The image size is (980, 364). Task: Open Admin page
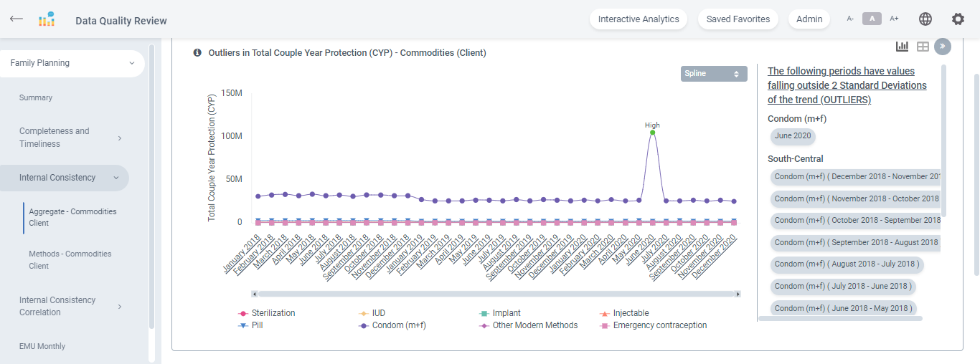click(809, 19)
